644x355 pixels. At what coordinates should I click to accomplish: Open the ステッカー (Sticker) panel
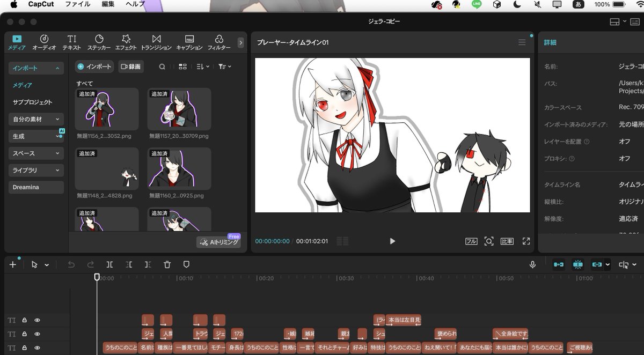click(x=99, y=42)
